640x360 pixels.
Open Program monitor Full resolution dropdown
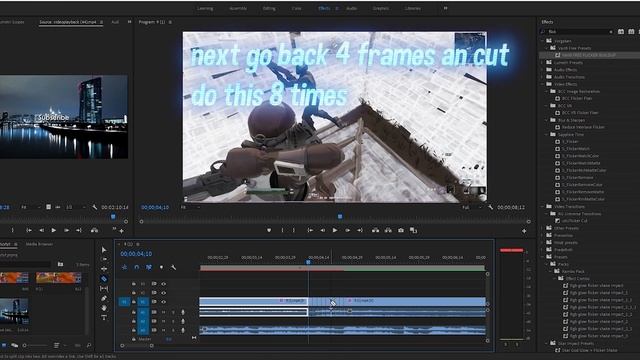[471, 207]
